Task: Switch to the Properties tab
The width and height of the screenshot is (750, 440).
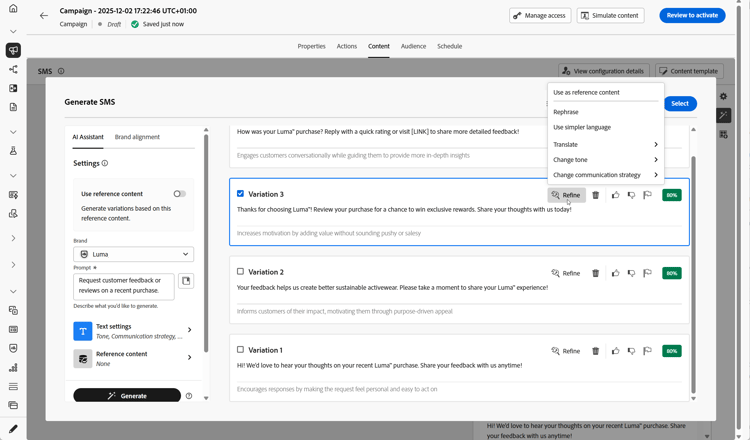Action: coord(311,46)
